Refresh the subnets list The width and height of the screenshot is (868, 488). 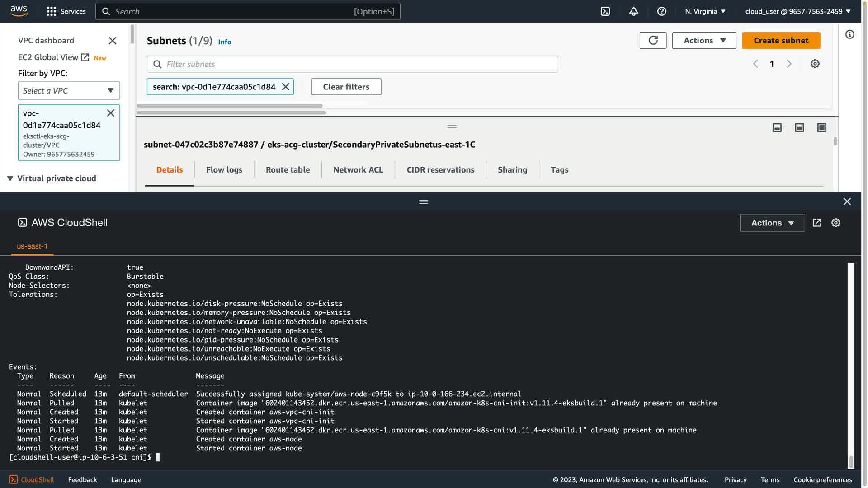(x=653, y=40)
